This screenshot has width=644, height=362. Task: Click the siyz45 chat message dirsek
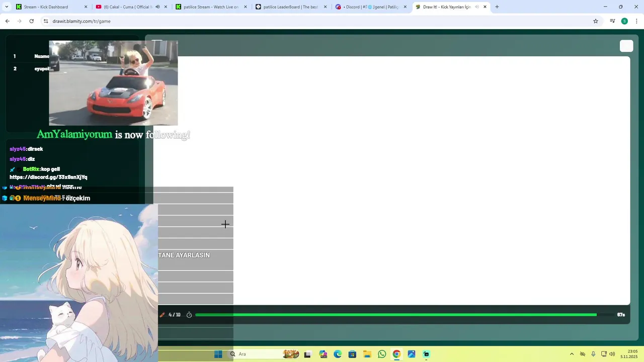click(26, 149)
